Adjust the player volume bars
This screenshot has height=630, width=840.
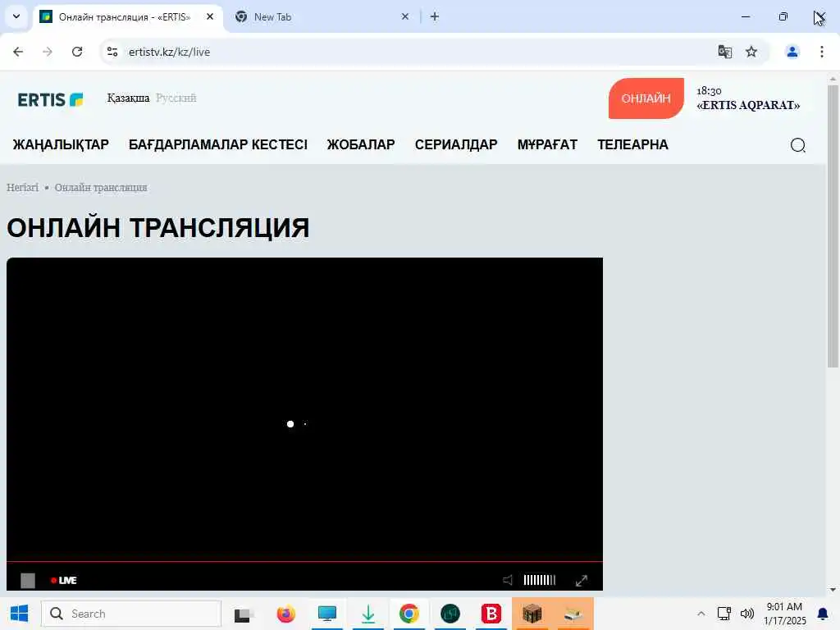(540, 580)
